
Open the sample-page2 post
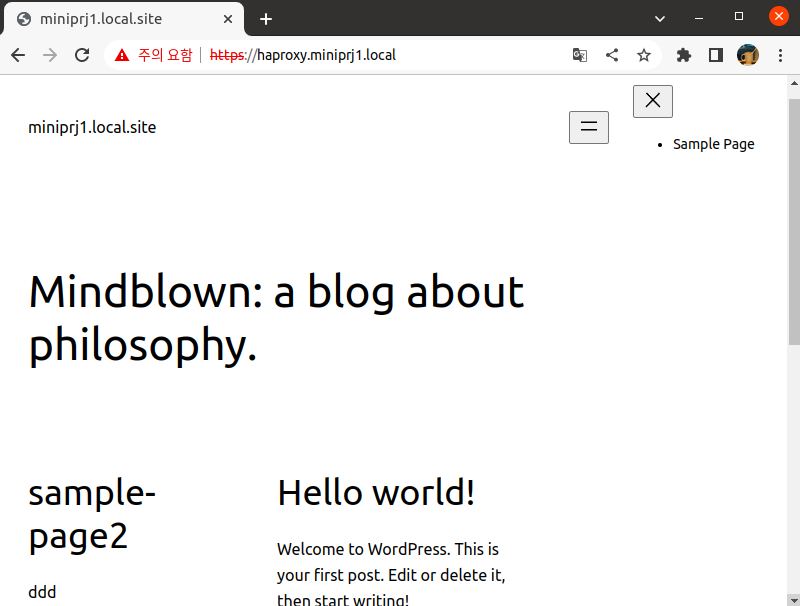coord(92,514)
